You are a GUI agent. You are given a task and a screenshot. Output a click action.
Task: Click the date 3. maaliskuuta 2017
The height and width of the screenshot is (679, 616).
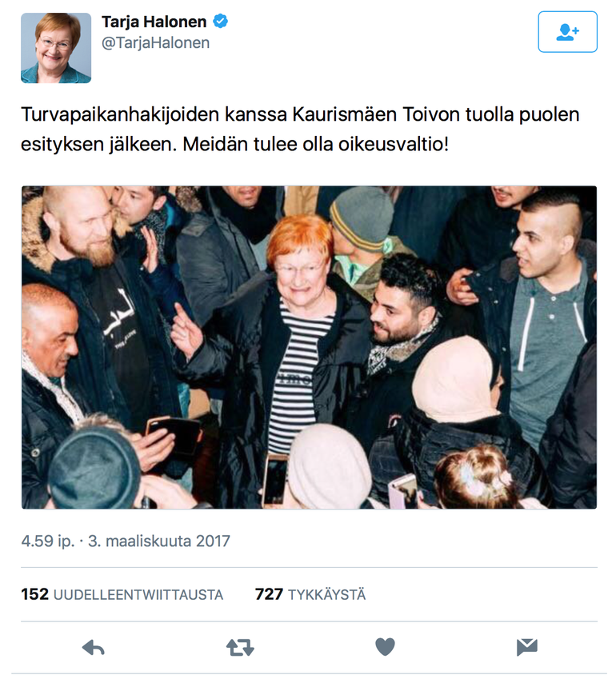click(159, 541)
